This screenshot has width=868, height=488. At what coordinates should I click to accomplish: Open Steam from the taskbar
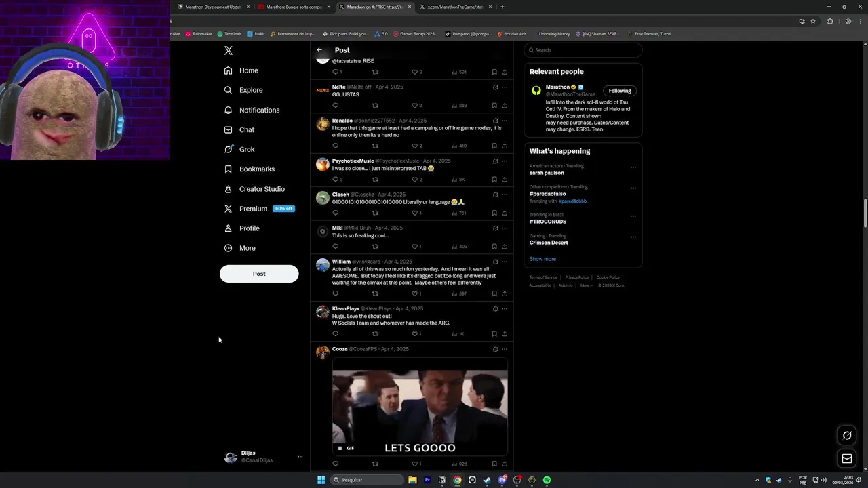(487, 480)
